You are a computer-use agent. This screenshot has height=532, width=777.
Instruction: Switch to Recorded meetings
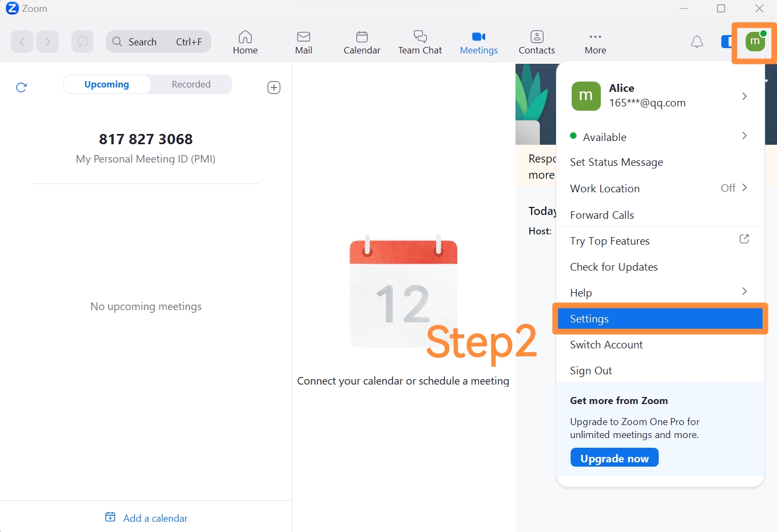click(x=191, y=84)
